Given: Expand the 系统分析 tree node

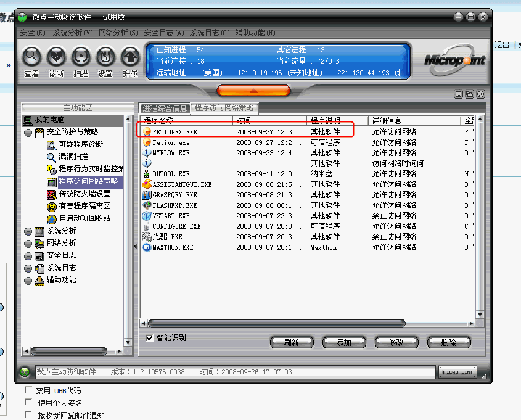Looking at the screenshot, I should 28,231.
